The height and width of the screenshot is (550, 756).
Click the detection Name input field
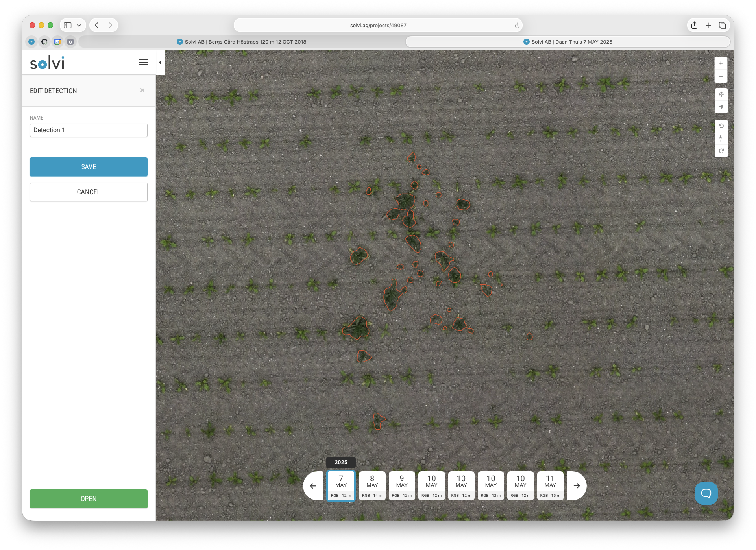point(89,130)
